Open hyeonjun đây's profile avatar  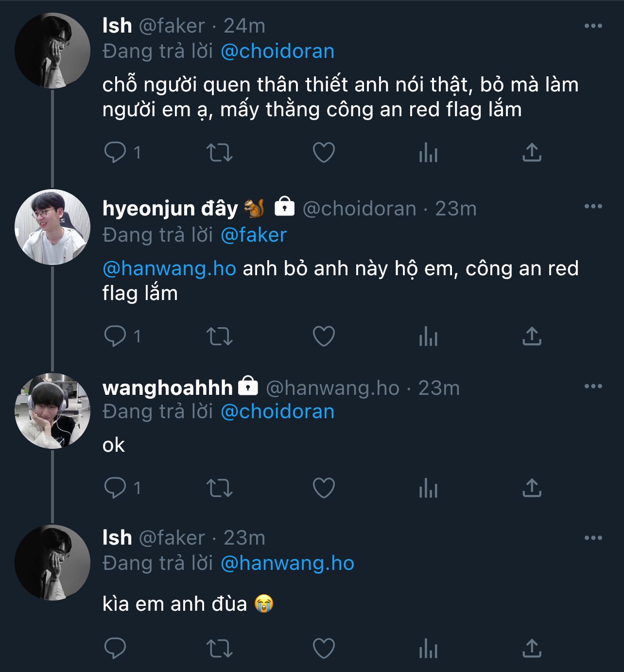pyautogui.click(x=52, y=227)
